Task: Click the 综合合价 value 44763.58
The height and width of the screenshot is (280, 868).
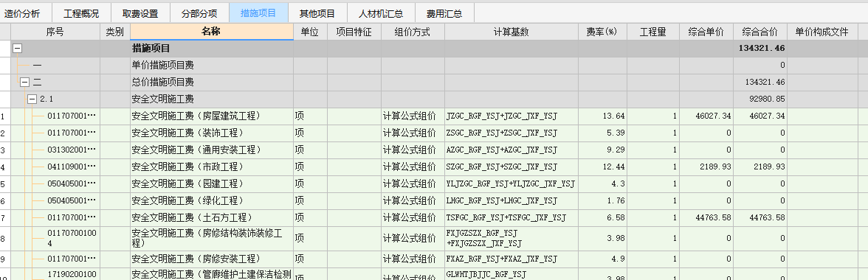Action: click(760, 217)
